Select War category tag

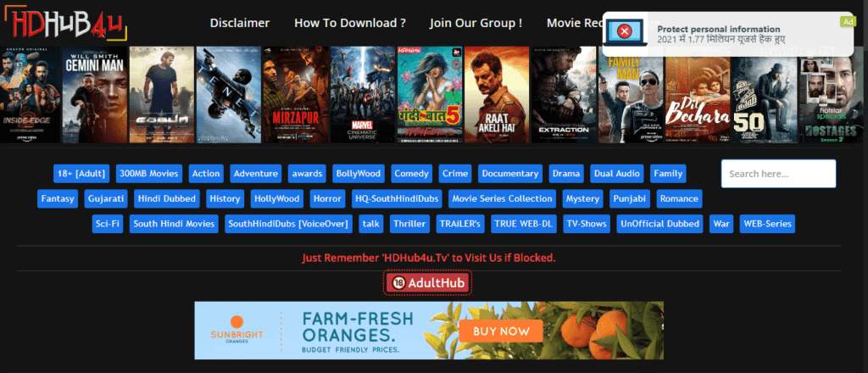point(721,224)
